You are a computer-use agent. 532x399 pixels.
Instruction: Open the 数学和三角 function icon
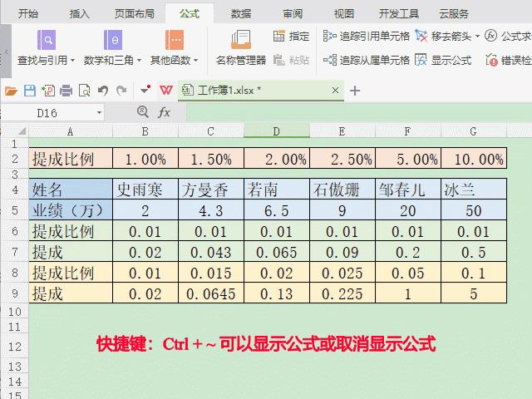point(113,40)
